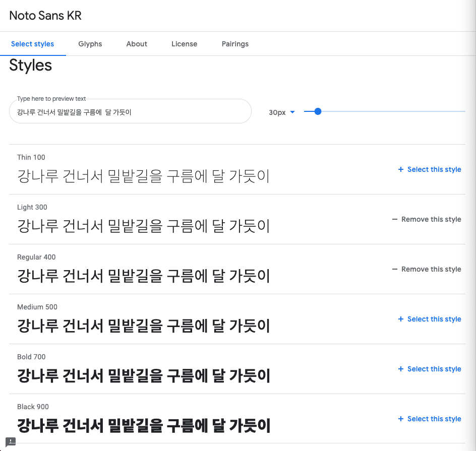This screenshot has height=451, width=476.
Task: Click the Medium 500 preview sample text
Action: [x=144, y=326]
